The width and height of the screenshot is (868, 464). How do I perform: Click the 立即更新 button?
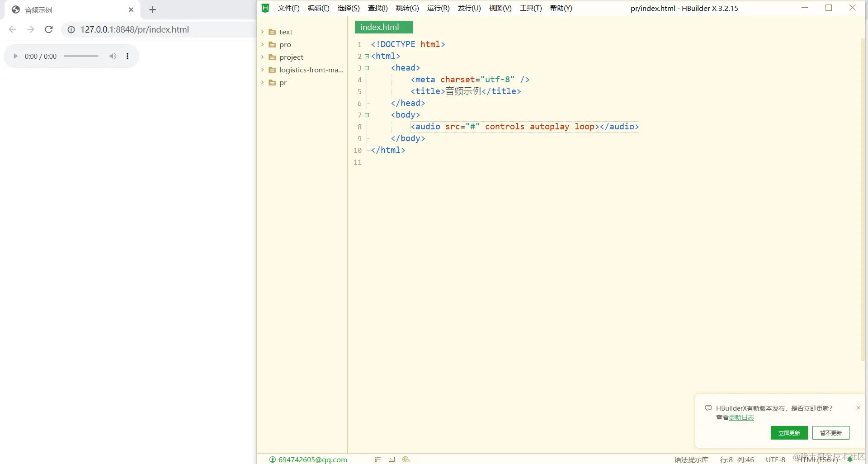pyautogui.click(x=789, y=433)
